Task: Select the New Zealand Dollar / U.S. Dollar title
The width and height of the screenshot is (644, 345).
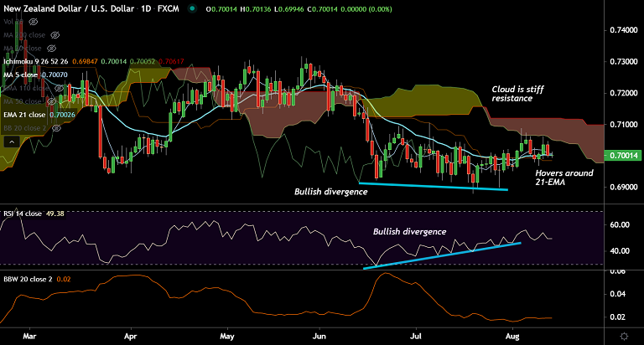Action: click(69, 8)
